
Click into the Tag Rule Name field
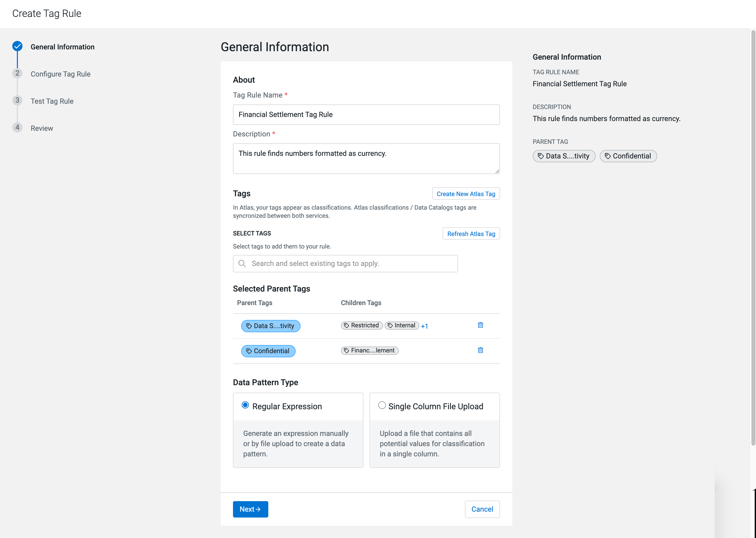[x=366, y=115]
